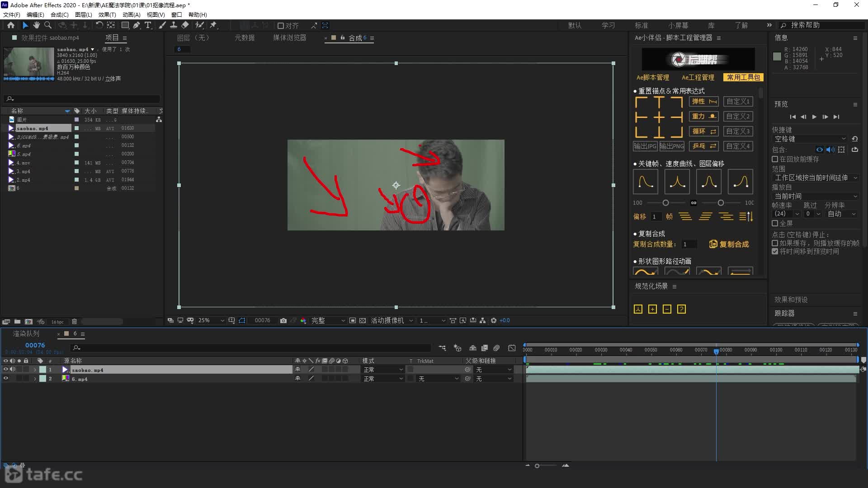The height and width of the screenshot is (488, 868).
Task: Click the project search field
Action: (x=81, y=99)
